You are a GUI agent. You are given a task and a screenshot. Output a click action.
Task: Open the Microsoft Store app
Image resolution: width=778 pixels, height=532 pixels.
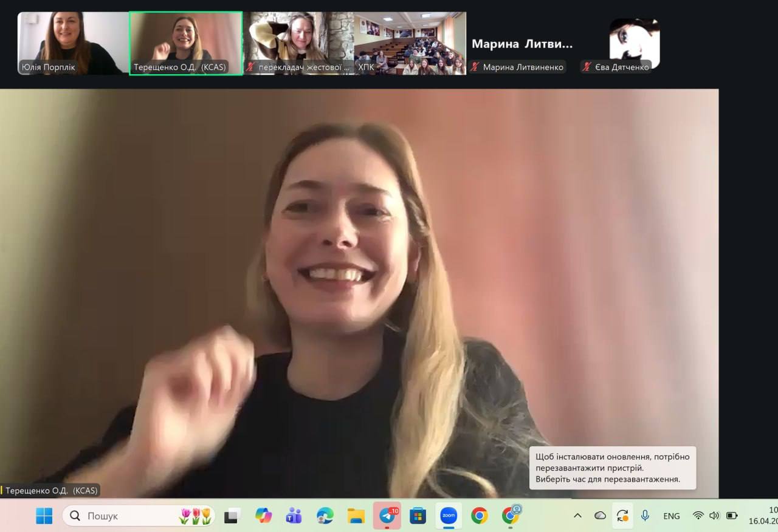point(418,516)
